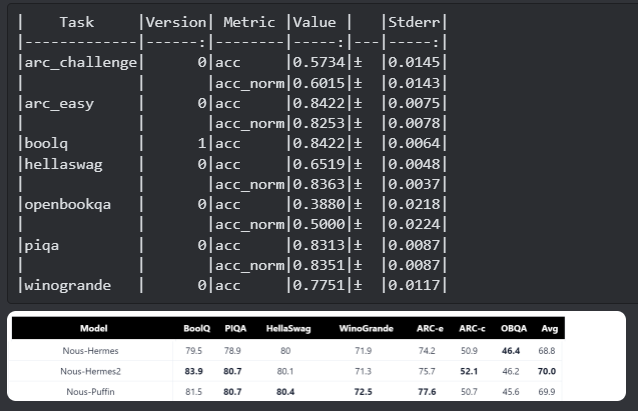Click the winogrande task label
638x411 pixels.
[x=68, y=285]
